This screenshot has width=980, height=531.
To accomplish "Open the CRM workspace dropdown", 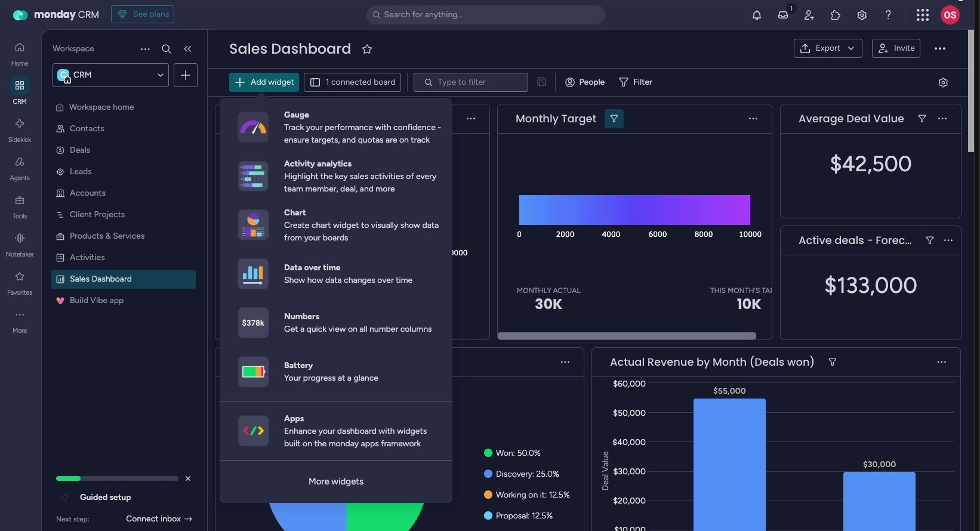I will point(110,75).
